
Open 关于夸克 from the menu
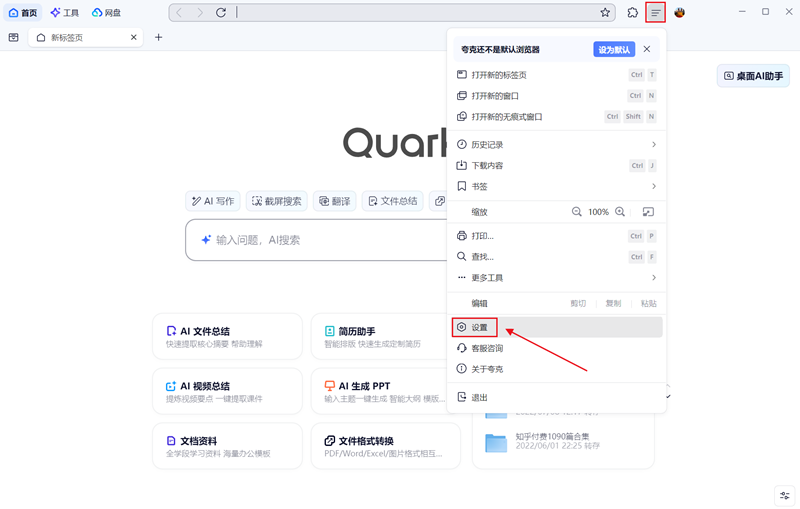coord(557,369)
